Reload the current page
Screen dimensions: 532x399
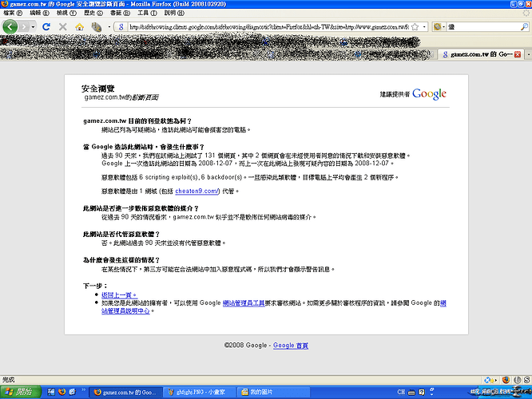pyautogui.click(x=46, y=26)
